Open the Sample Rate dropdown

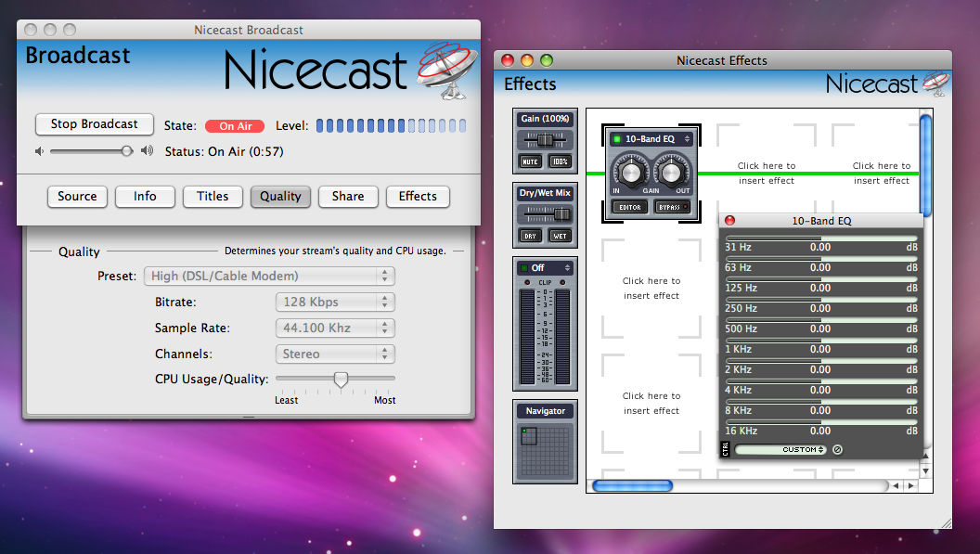(335, 328)
